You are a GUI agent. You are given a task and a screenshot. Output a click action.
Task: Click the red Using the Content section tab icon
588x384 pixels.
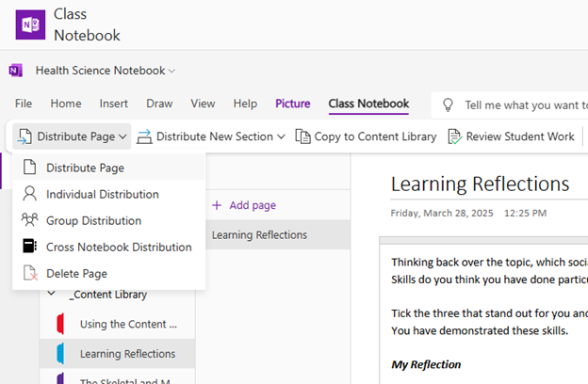(x=60, y=324)
